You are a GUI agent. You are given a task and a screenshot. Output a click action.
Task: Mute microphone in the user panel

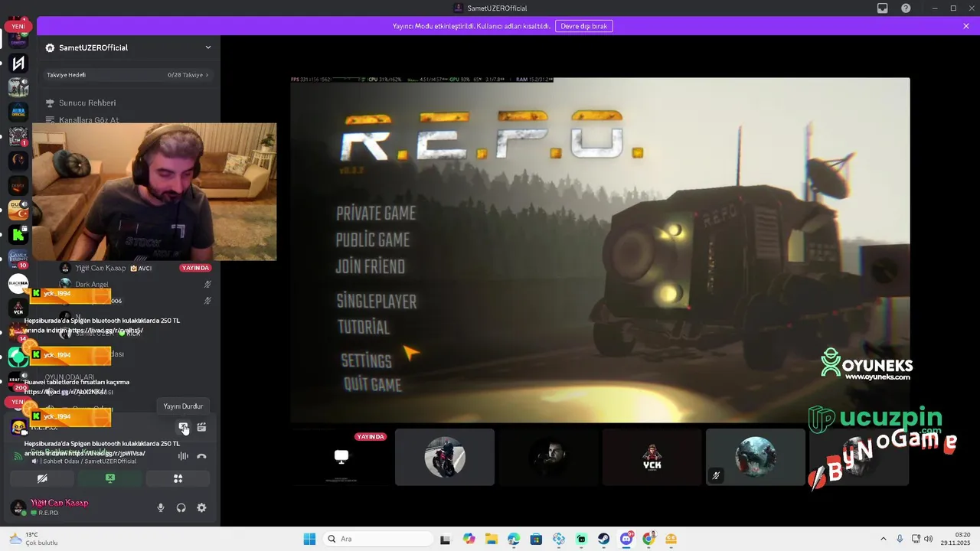tap(160, 507)
